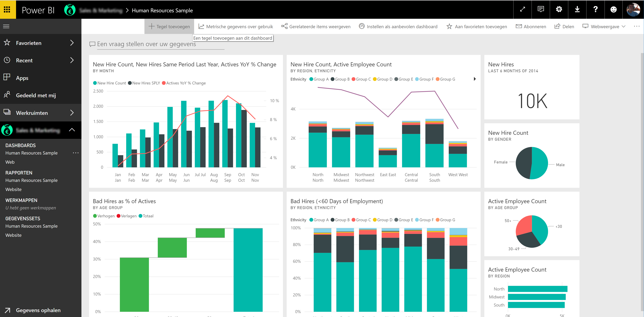Image resolution: width=644 pixels, height=317 pixels.
Task: Click the Gegevens ophalen arrow icon
Action: pos(7,310)
